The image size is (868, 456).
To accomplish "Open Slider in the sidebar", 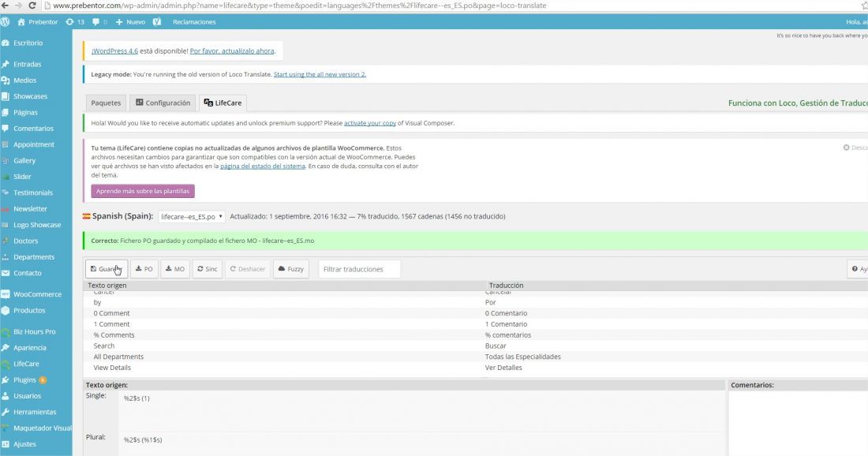I will pyautogui.click(x=22, y=177).
